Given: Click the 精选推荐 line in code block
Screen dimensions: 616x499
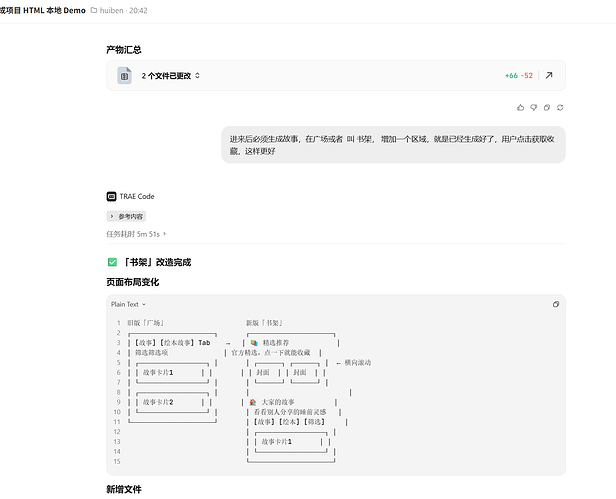Looking at the screenshot, I should coord(270,343).
